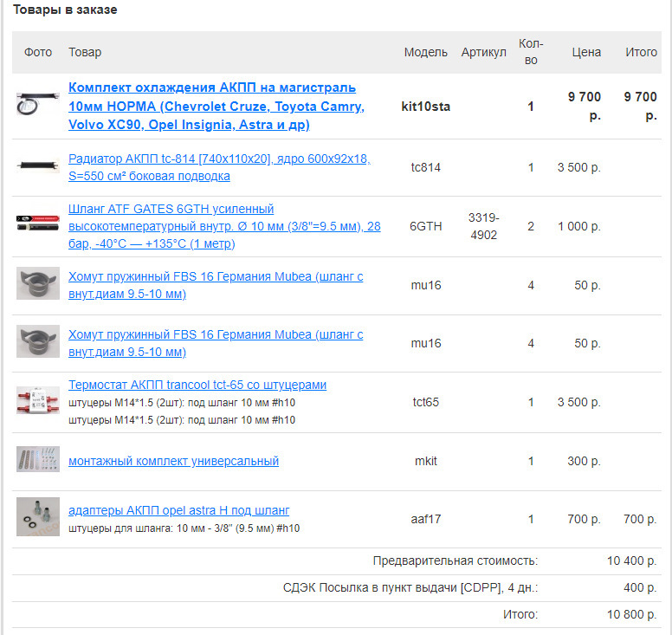Open the Радиатор АКПП tc-814 link
The height and width of the screenshot is (635, 672).
click(x=219, y=167)
